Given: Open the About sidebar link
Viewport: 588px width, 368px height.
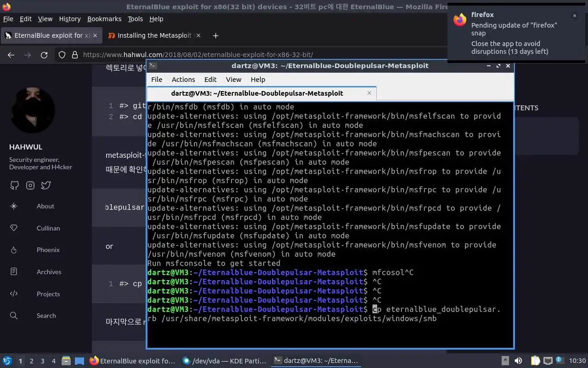Looking at the screenshot, I should pyautogui.click(x=45, y=206).
